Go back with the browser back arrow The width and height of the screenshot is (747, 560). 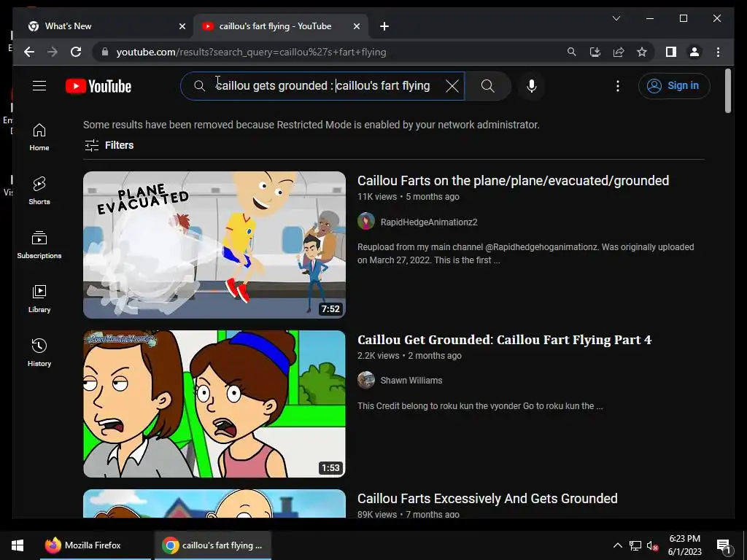point(29,52)
